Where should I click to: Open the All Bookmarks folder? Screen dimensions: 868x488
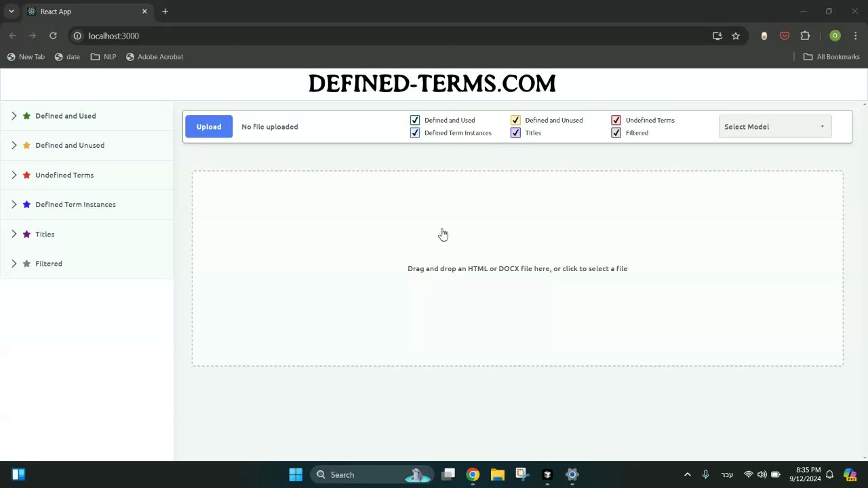click(x=831, y=57)
